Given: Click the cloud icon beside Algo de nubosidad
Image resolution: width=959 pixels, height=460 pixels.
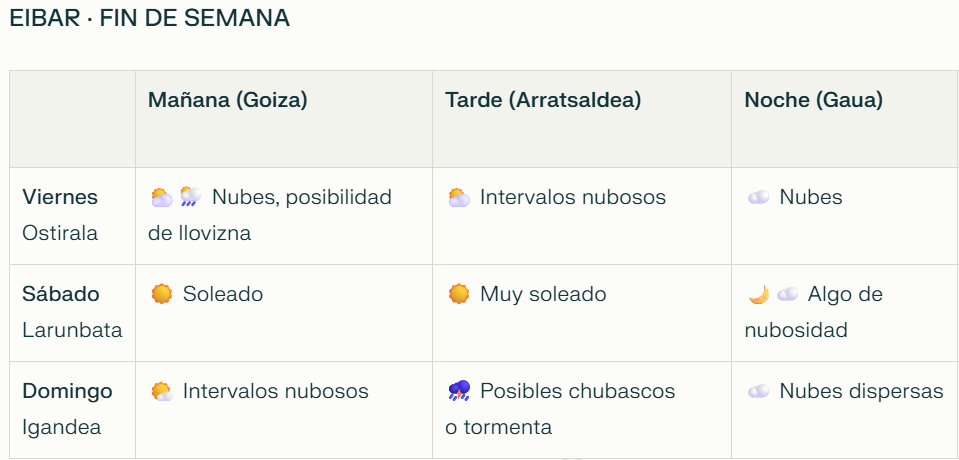Looking at the screenshot, I should [788, 294].
